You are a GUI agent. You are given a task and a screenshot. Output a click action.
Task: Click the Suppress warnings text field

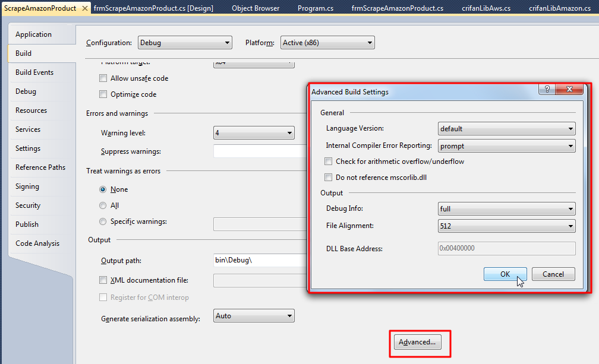point(260,151)
